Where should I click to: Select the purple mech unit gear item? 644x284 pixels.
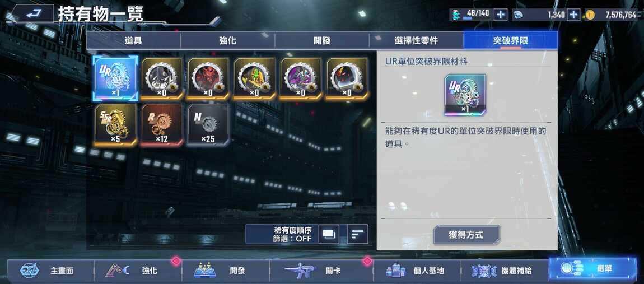tap(301, 78)
